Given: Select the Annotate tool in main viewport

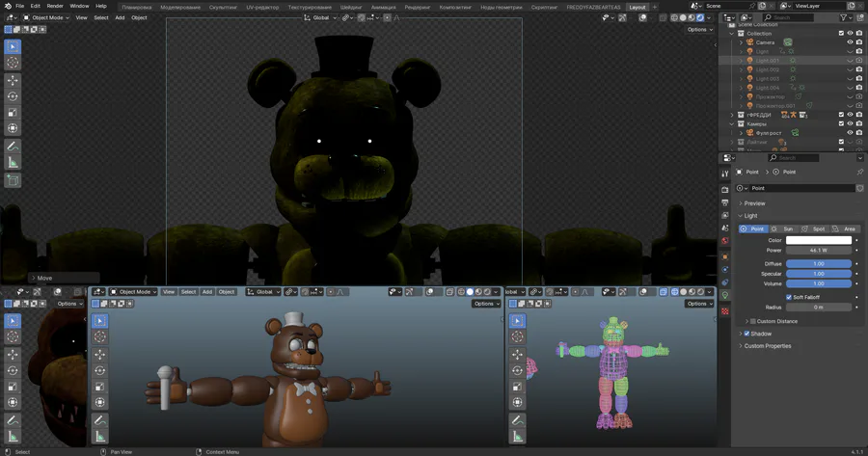Looking at the screenshot, I should pos(13,147).
